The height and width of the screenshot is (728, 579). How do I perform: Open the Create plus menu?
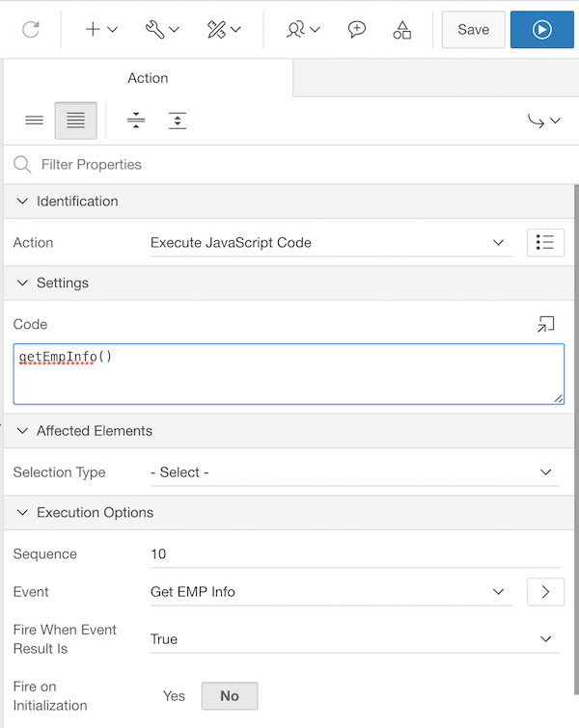(x=100, y=30)
